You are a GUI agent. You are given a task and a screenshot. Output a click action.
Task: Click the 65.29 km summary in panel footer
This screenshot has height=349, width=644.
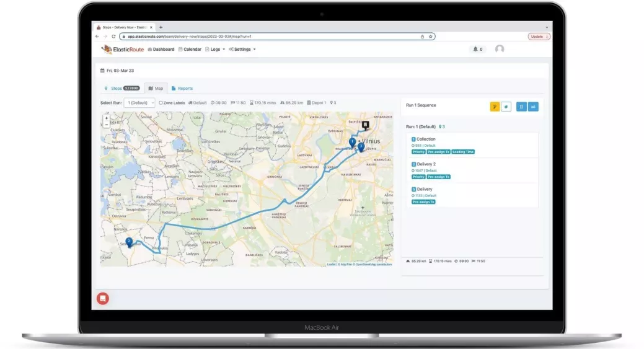pos(416,261)
